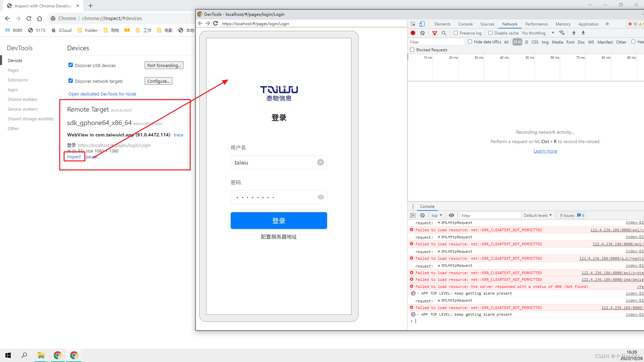Open the No throttling dropdown

tap(535, 33)
